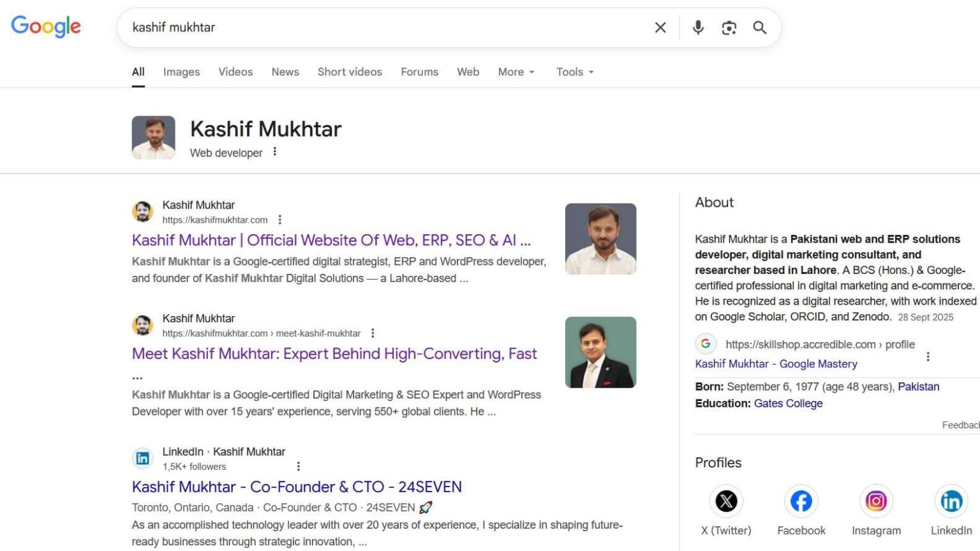The height and width of the screenshot is (551, 980).
Task: Click favicon of meet-kashif-mukhtar result
Action: 143,326
